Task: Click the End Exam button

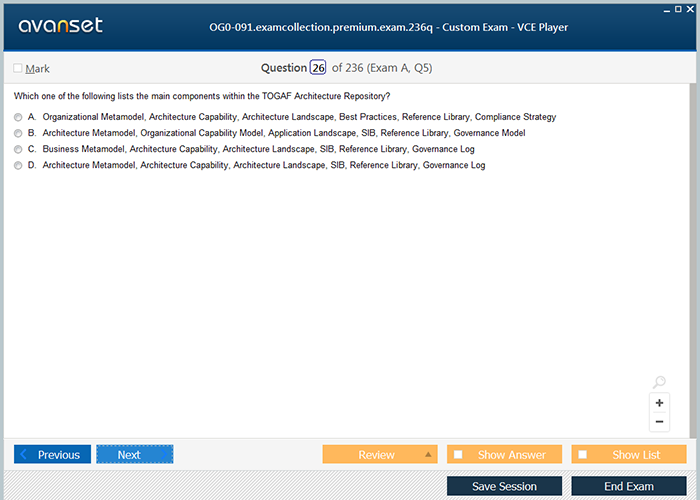Action: (628, 487)
